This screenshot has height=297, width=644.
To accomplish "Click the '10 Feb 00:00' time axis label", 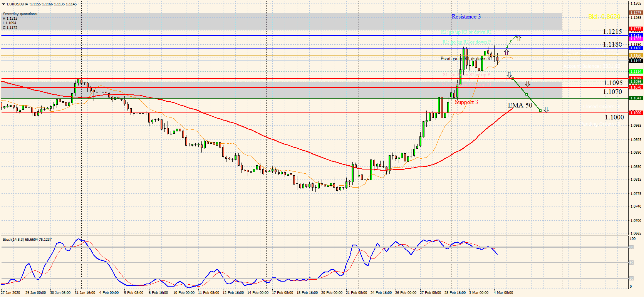I will tap(184, 293).
